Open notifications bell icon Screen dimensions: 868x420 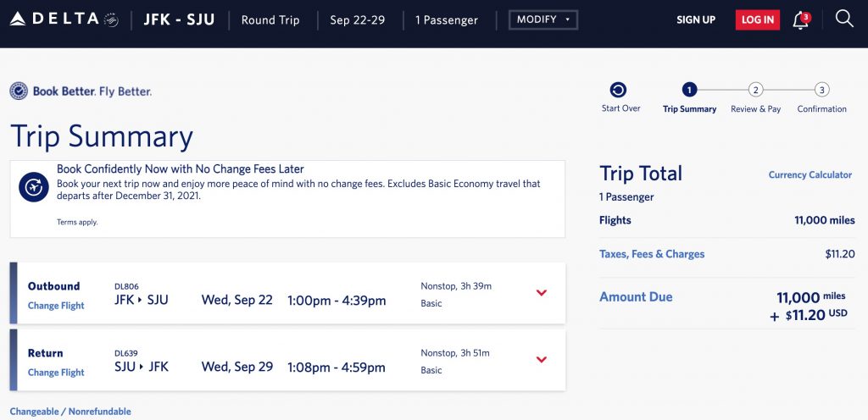(800, 20)
